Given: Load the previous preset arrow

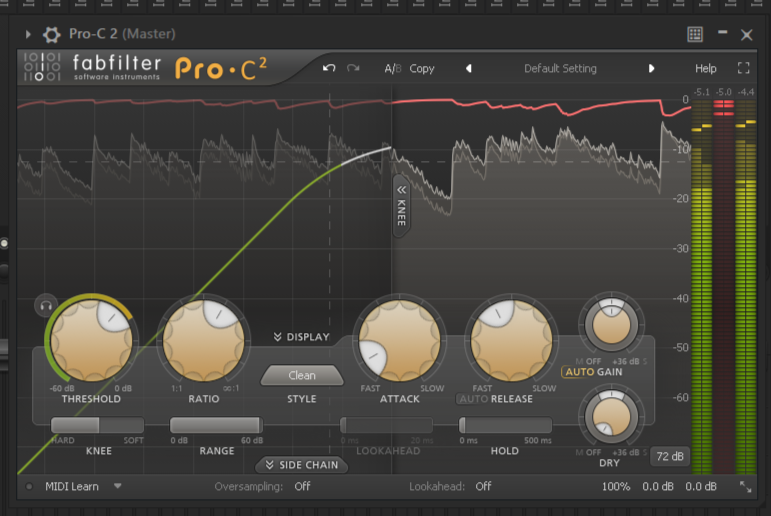Looking at the screenshot, I should (x=469, y=69).
